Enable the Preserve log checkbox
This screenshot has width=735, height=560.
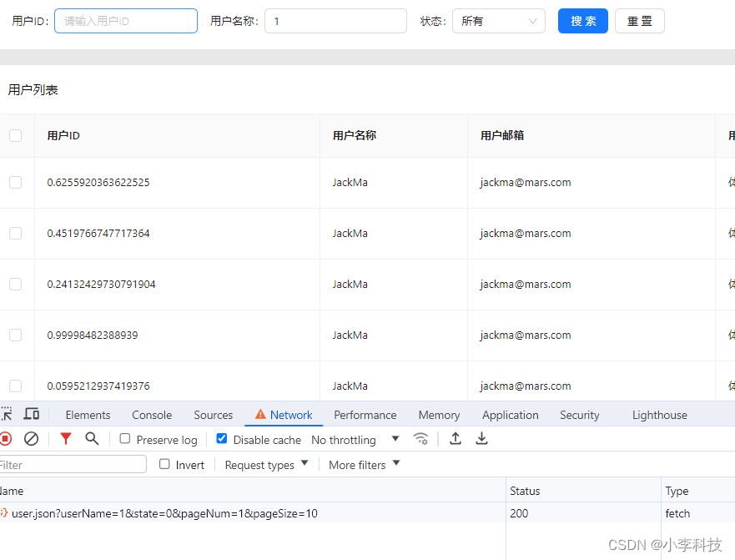point(125,439)
